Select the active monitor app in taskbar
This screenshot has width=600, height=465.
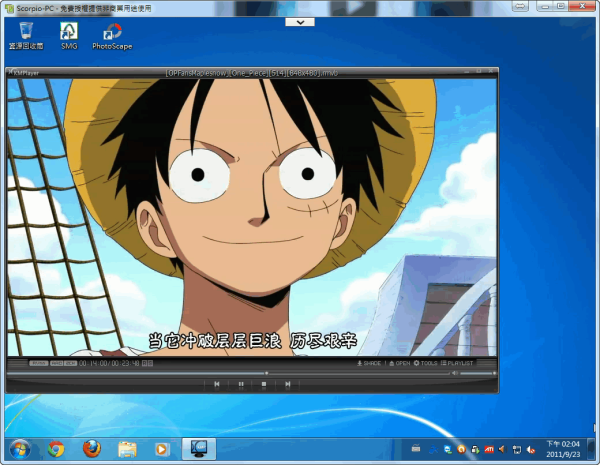tap(199, 449)
